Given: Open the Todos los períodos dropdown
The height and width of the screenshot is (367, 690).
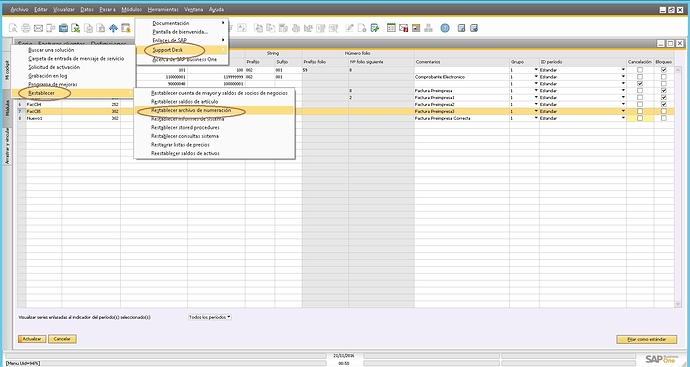Looking at the screenshot, I should (210, 317).
